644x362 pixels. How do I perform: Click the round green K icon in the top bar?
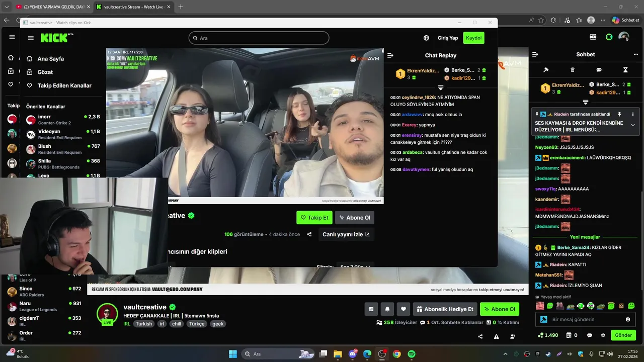(609, 37)
